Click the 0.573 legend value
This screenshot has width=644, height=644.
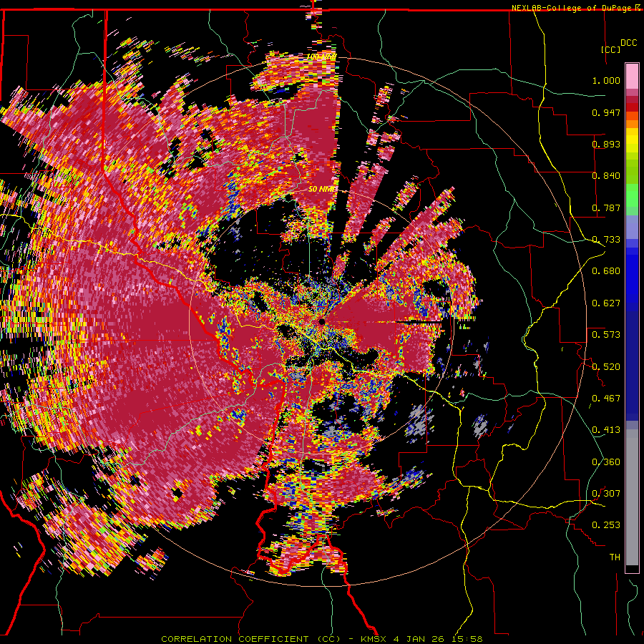click(606, 335)
